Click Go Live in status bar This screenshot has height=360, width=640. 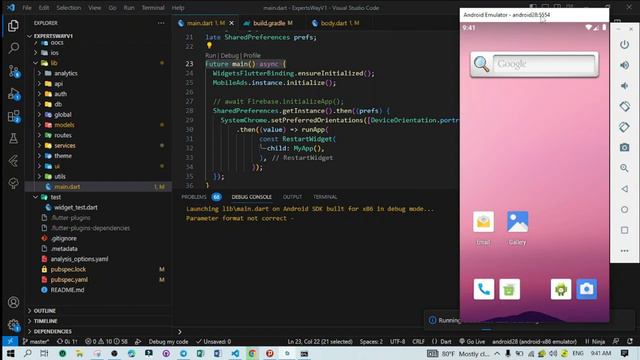[472, 342]
